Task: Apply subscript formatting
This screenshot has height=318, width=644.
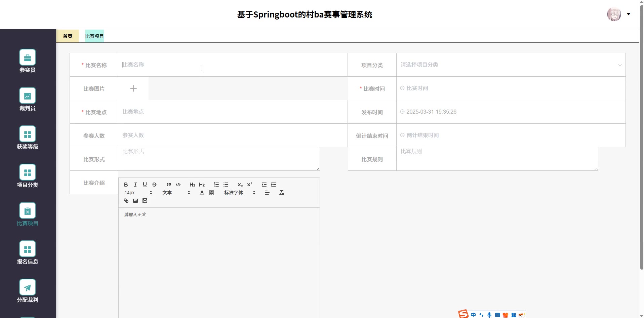Action: pos(240,185)
